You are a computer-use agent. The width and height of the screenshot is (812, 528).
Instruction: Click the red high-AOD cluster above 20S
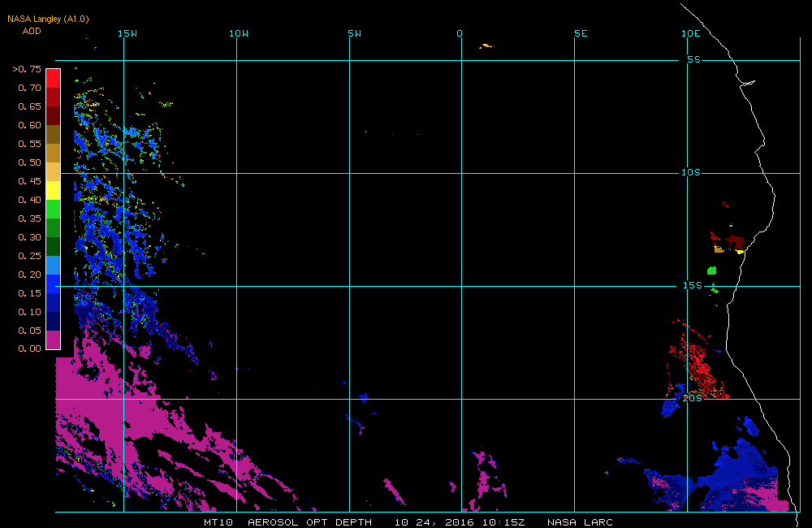point(698,366)
